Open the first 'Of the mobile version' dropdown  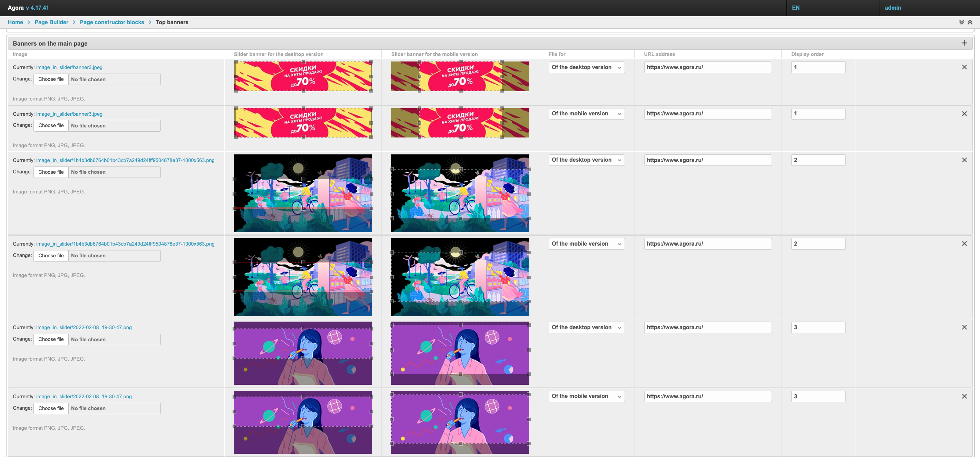(x=586, y=114)
